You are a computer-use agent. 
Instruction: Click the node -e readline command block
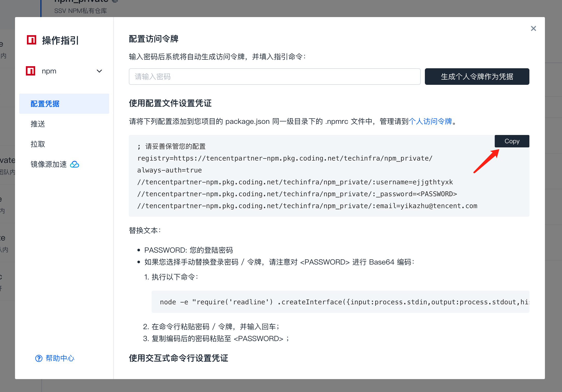pos(340,302)
